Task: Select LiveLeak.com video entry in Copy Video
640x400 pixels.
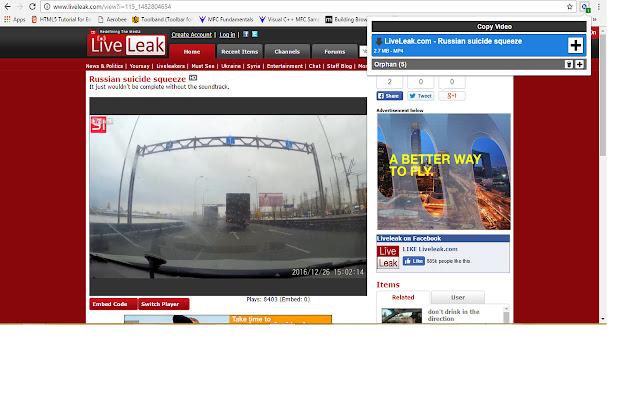Action: pos(469,45)
